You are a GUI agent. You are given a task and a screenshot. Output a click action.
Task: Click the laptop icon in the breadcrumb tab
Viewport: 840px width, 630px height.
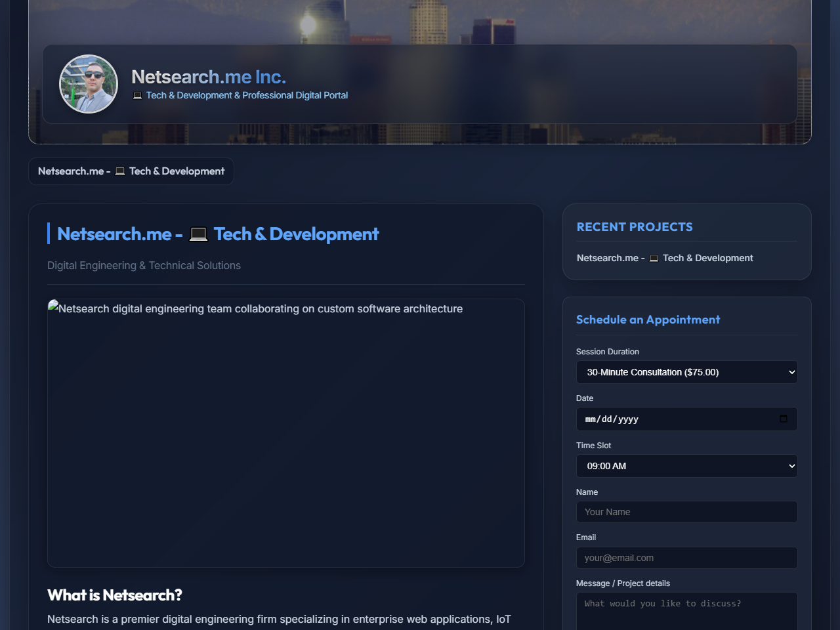tap(120, 171)
